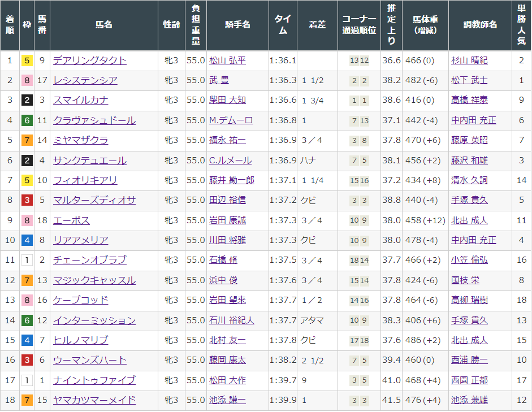Click trainer 西浦 勝一
Image resolution: width=532 pixels, height=412 pixels.
(470, 360)
